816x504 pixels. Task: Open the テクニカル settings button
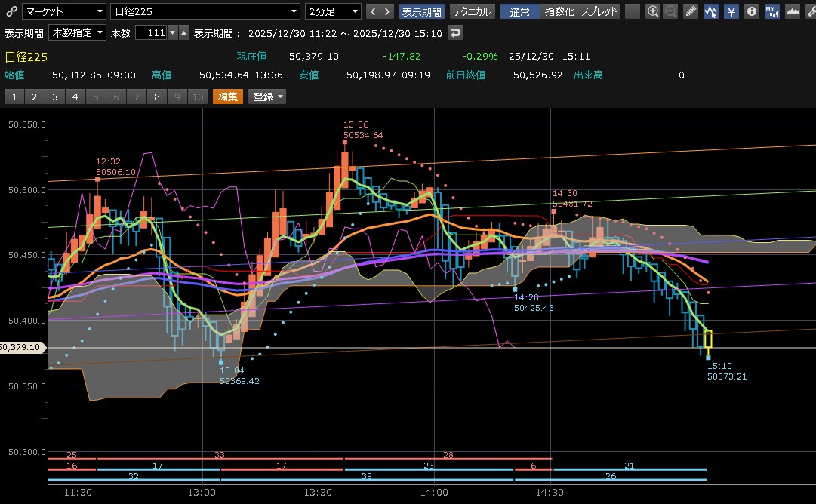(473, 11)
